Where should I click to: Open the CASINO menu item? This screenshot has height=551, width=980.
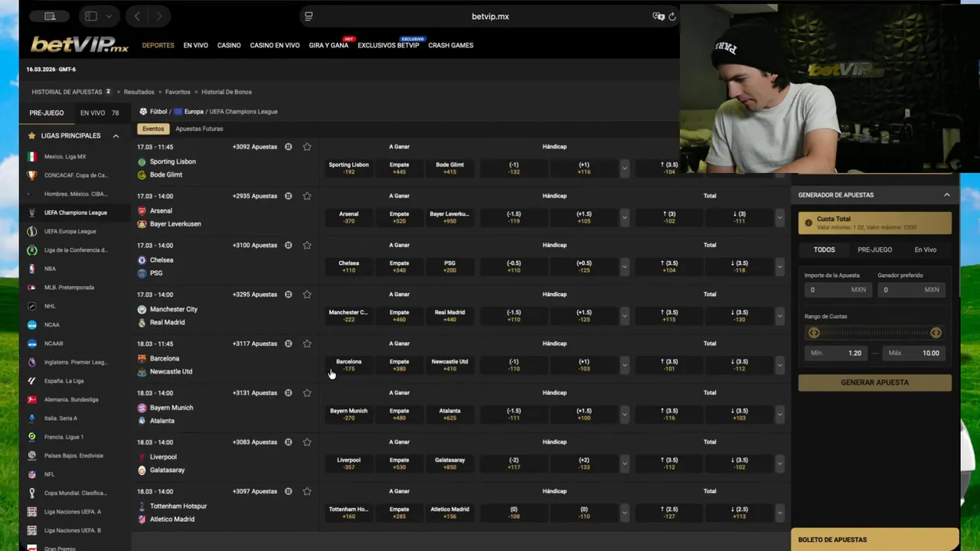point(229,45)
